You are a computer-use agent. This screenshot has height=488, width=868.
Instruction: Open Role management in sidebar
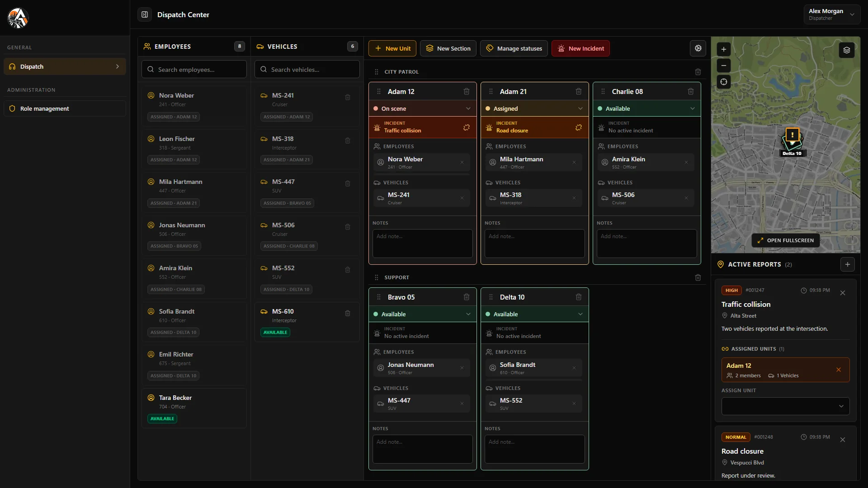pyautogui.click(x=65, y=108)
